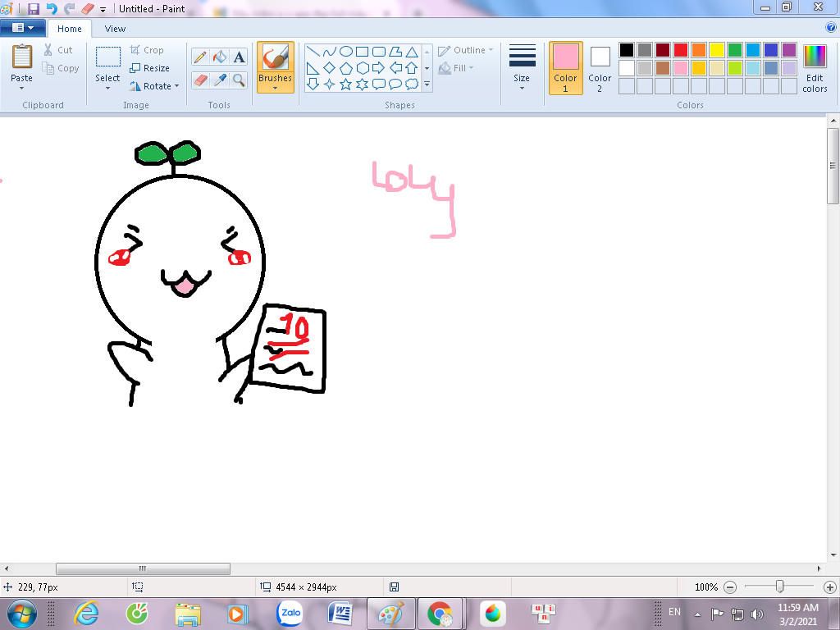Click Copy in the Clipboard group
This screenshot has height=630, width=840.
[61, 68]
